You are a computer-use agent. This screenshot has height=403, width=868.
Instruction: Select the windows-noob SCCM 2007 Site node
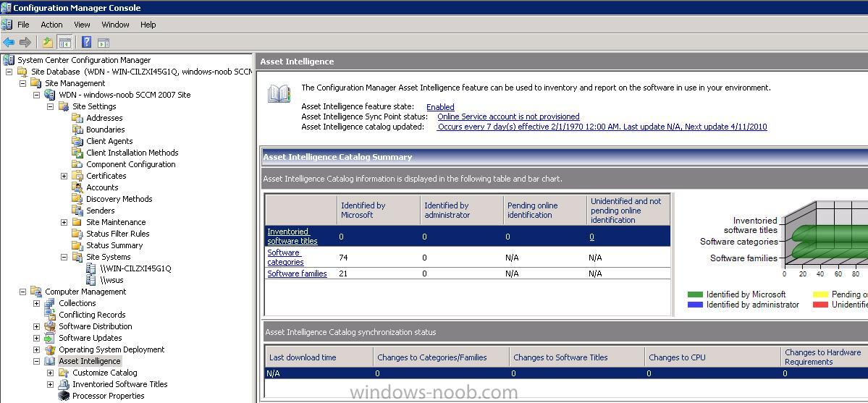coord(125,95)
